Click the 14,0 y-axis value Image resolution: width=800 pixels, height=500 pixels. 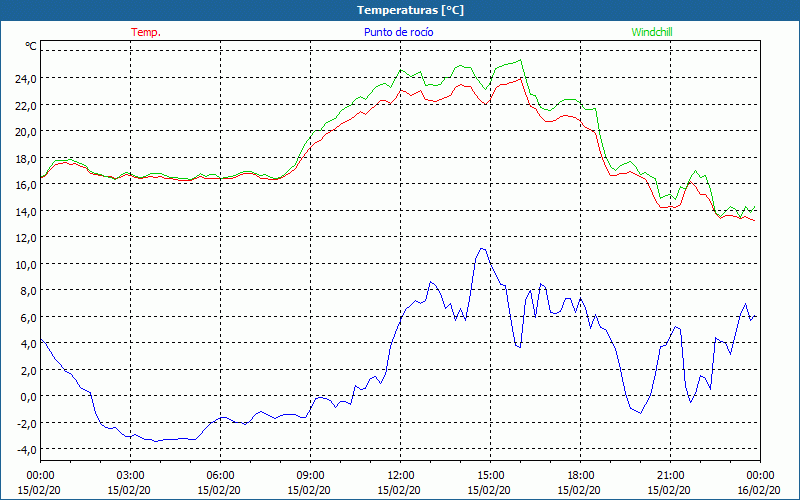pyautogui.click(x=26, y=211)
